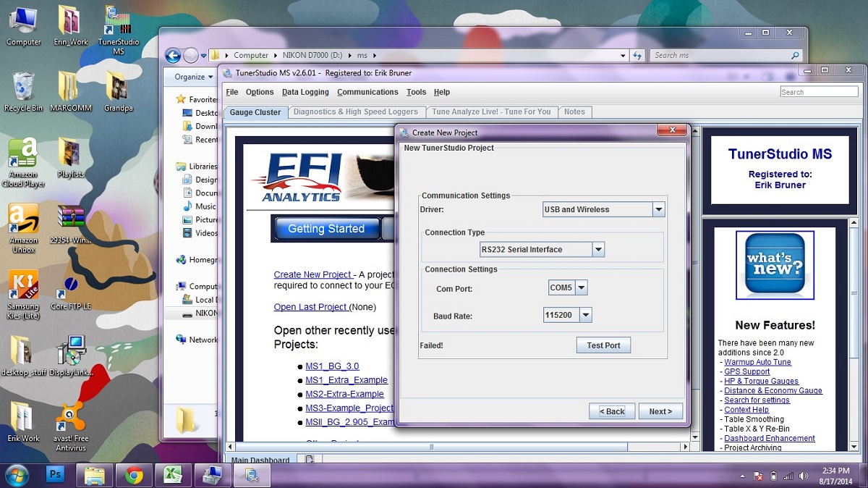
Task: Open the Dashboard Enhancement link
Action: pos(770,438)
